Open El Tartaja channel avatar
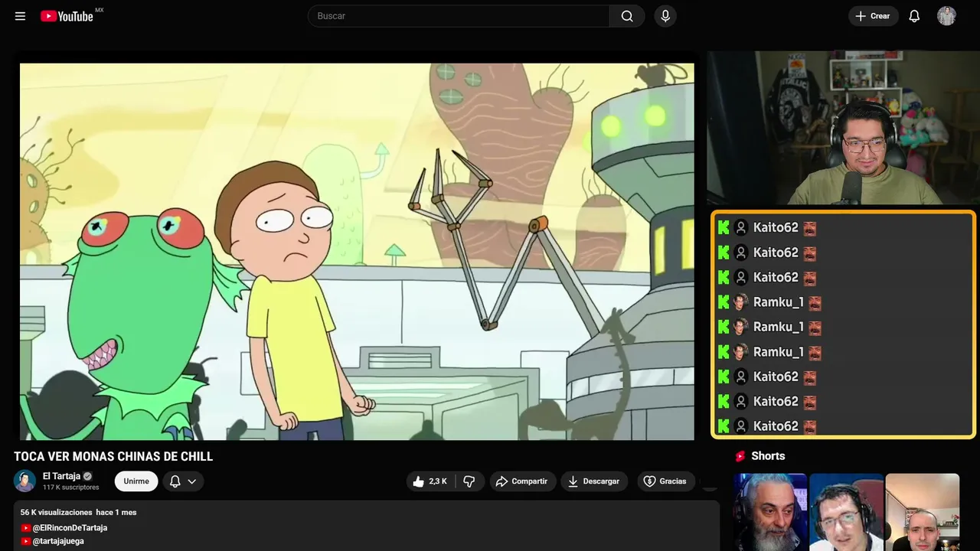Screen dimensions: 980x551 25,481
